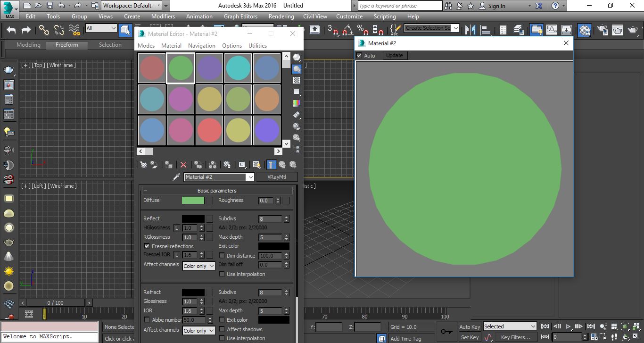This screenshot has height=343, width=644.
Task: Click the Mirror tool icon
Action: tap(471, 30)
